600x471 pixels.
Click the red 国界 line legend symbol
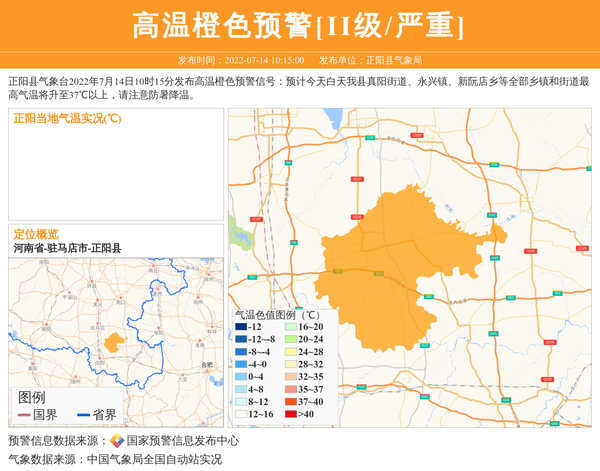tap(24, 415)
